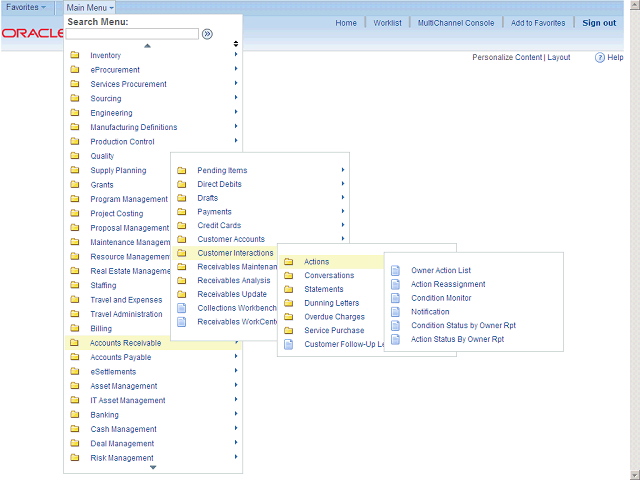Open the Favorites dropdown
The width and height of the screenshot is (640, 480).
pyautogui.click(x=26, y=7)
